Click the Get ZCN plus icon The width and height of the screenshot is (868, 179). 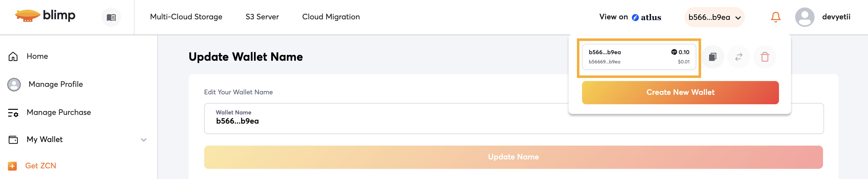[13, 166]
